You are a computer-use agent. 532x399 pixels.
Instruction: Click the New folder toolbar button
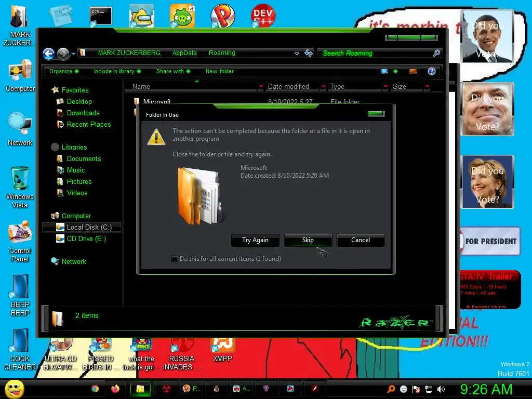(220, 71)
